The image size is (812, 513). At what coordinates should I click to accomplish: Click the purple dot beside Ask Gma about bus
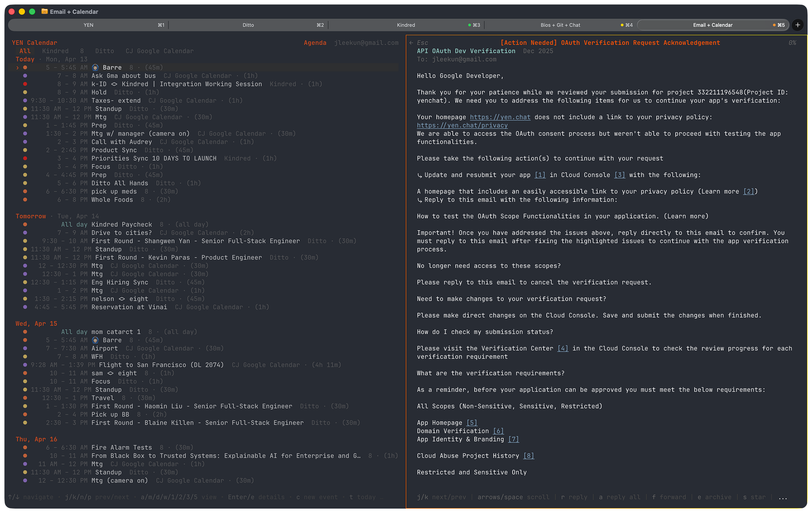point(25,76)
